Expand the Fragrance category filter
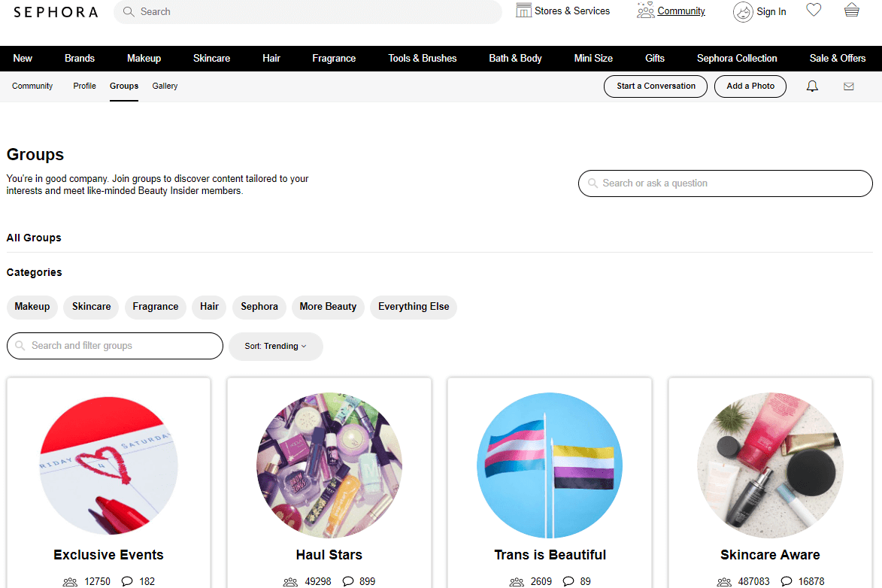 point(155,307)
